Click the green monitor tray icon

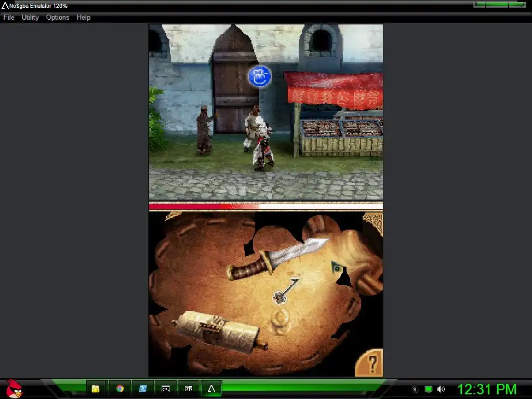(x=429, y=389)
